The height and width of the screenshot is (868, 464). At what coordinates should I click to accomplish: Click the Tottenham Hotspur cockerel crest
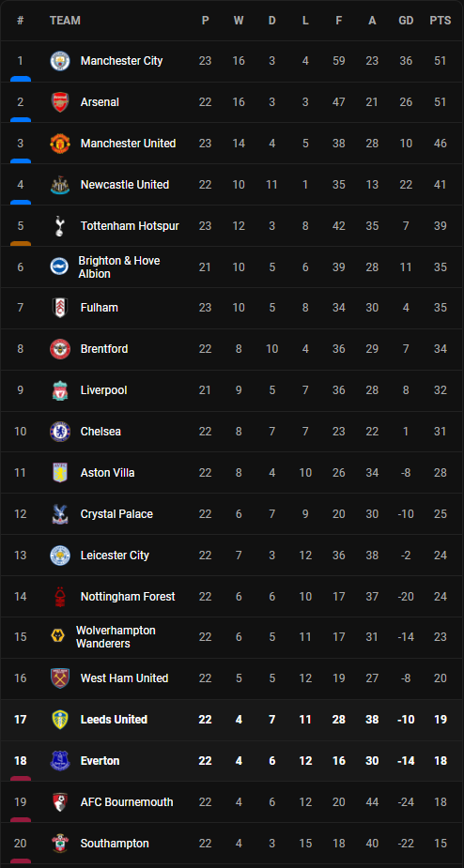pos(60,226)
